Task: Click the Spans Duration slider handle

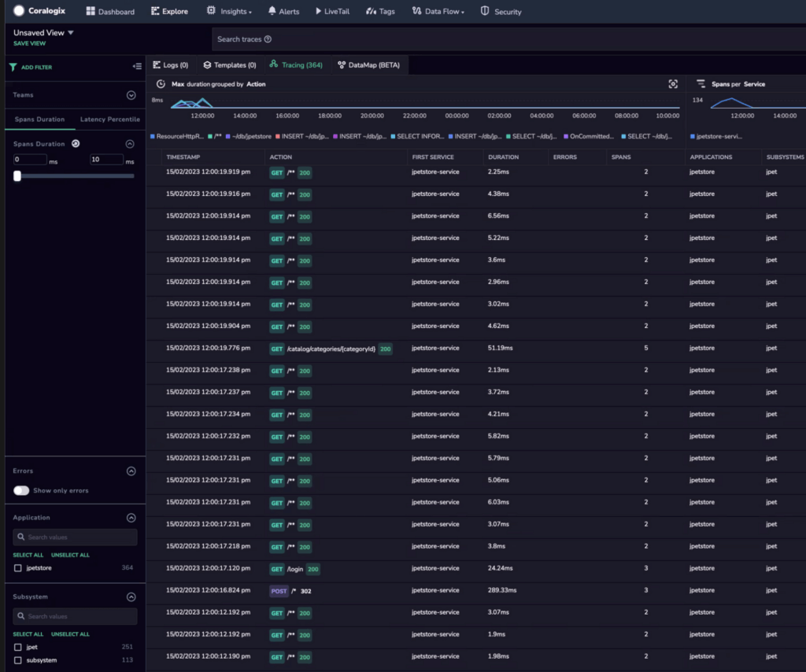Action: (x=17, y=175)
